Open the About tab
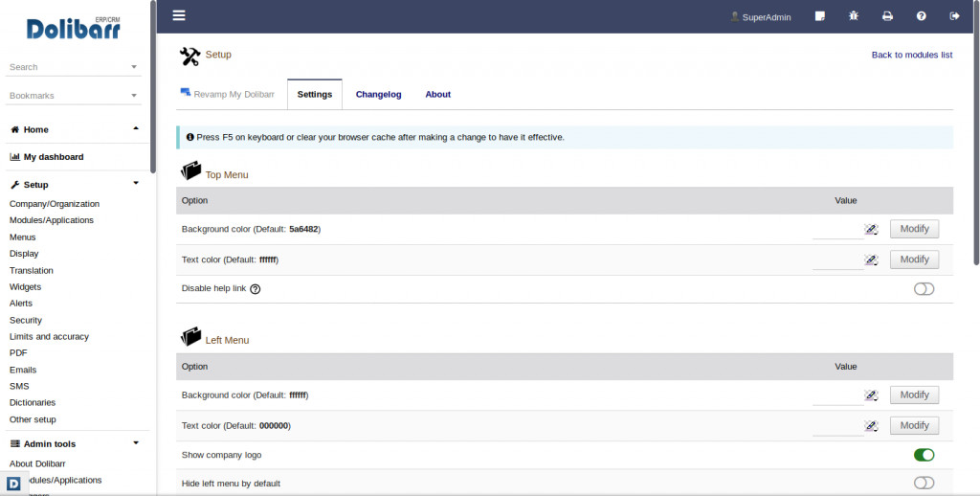This screenshot has width=980, height=496. click(437, 95)
